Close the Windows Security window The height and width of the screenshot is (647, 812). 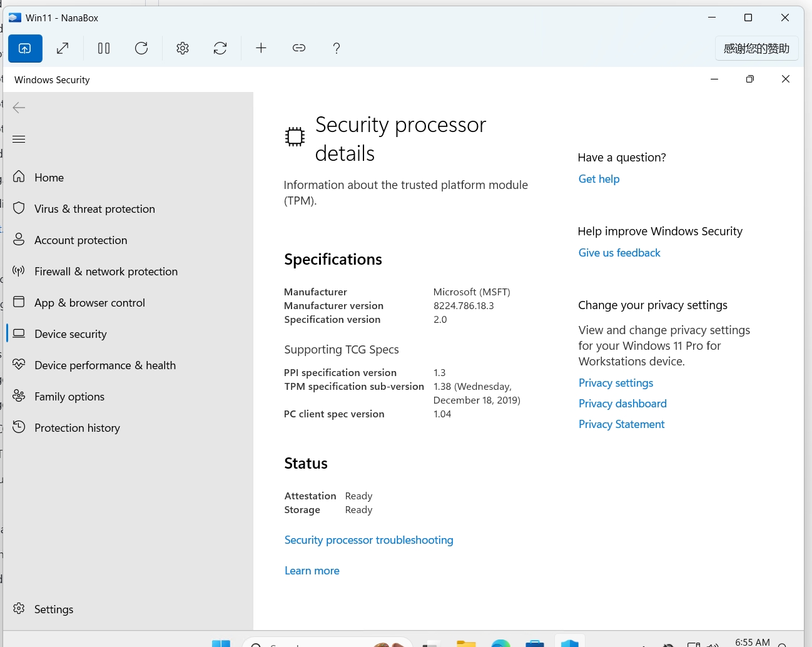[x=786, y=79]
